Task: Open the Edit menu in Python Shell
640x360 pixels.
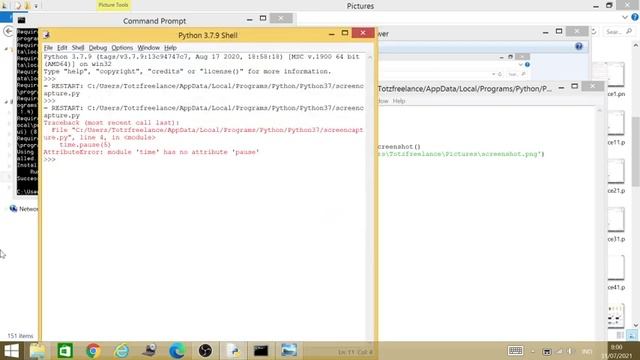Action: coord(62,48)
